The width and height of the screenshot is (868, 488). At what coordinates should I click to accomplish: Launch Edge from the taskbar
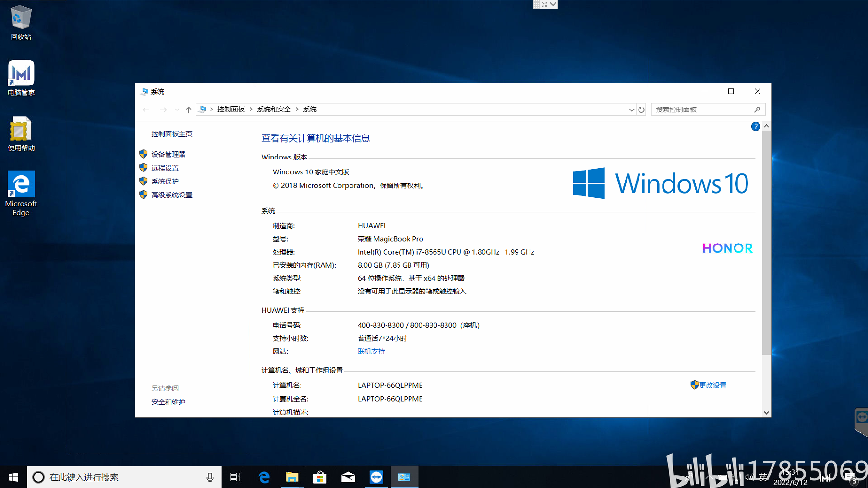[264, 477]
